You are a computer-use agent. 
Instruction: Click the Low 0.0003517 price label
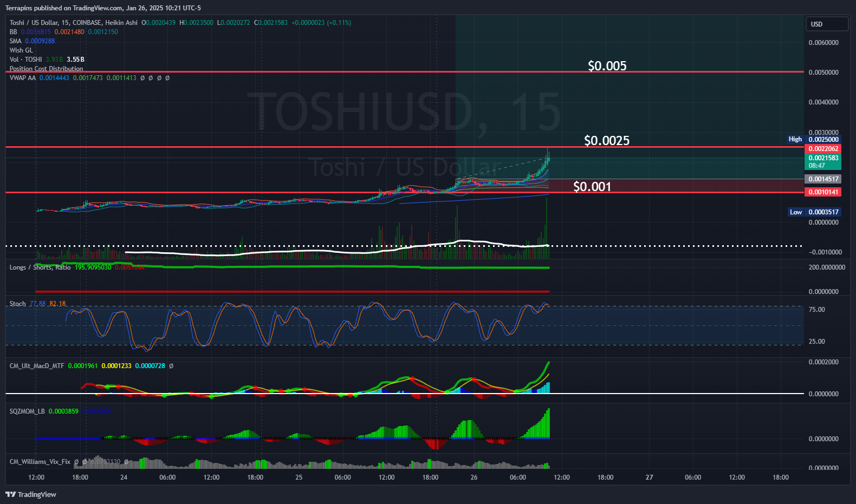pos(814,212)
